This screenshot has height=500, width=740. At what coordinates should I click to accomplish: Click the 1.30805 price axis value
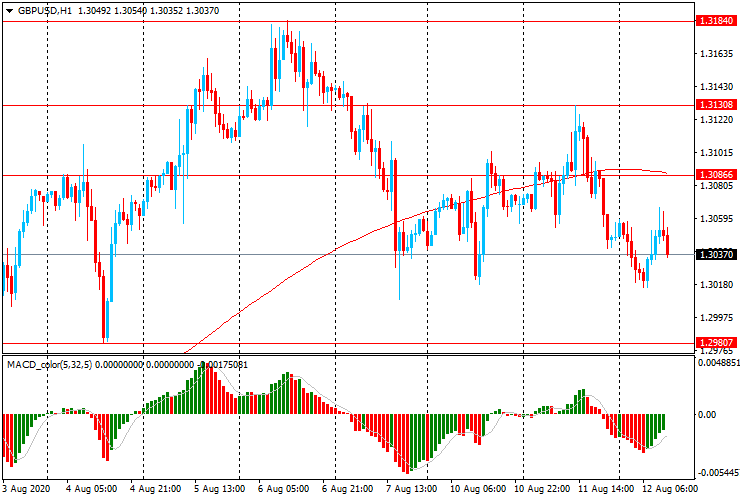716,186
